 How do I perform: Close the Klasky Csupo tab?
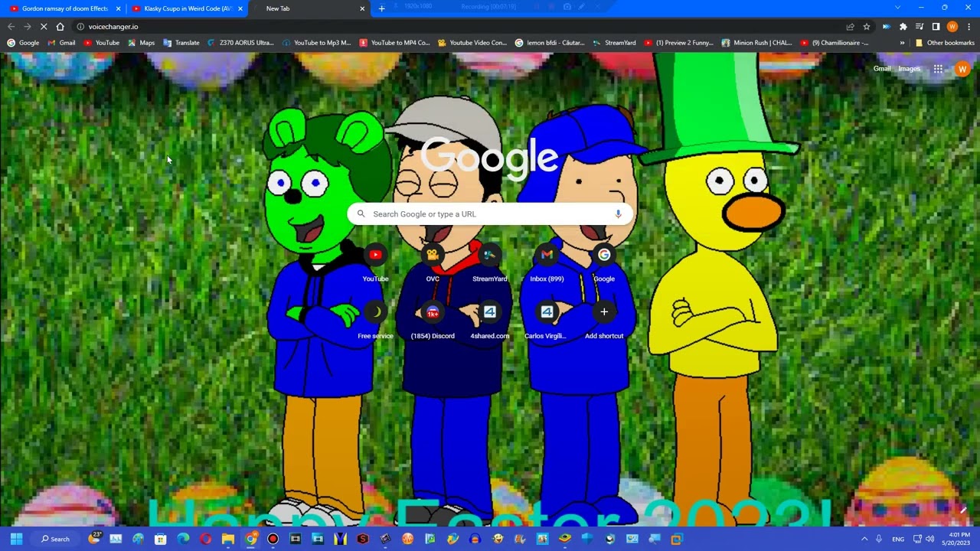[x=240, y=8]
